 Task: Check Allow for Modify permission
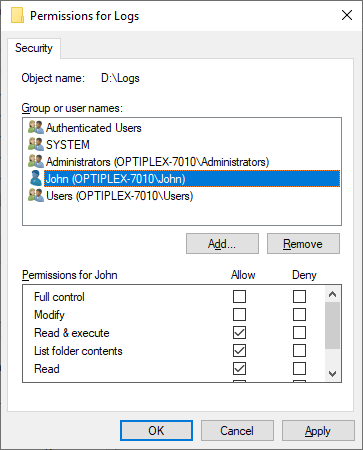click(x=239, y=314)
